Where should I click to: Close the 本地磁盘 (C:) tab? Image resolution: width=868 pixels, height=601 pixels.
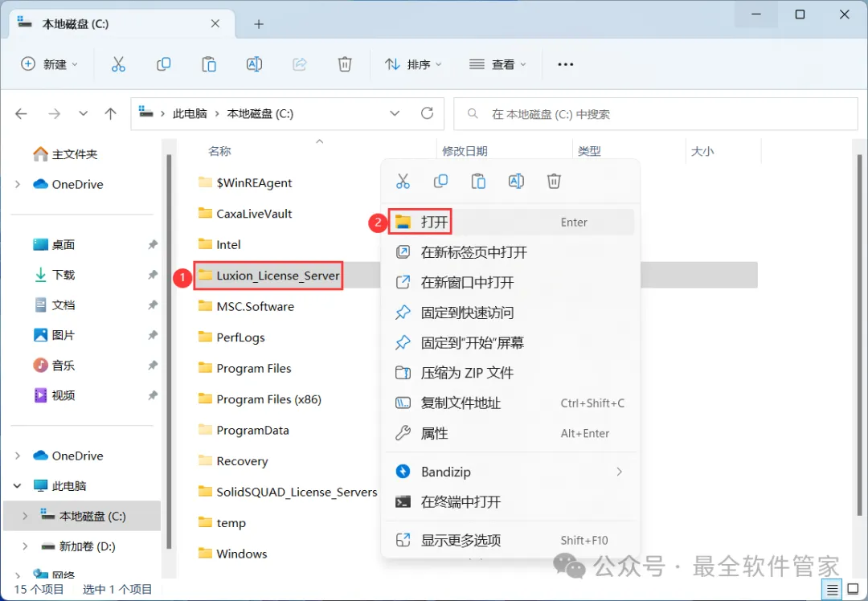(215, 24)
